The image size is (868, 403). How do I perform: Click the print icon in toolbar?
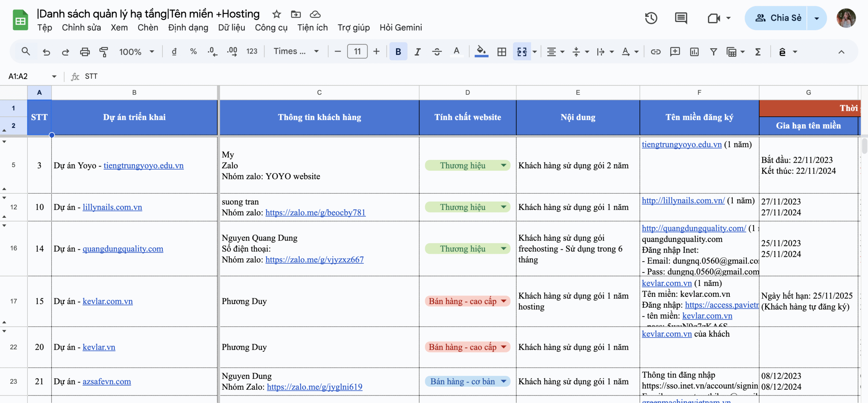(84, 52)
